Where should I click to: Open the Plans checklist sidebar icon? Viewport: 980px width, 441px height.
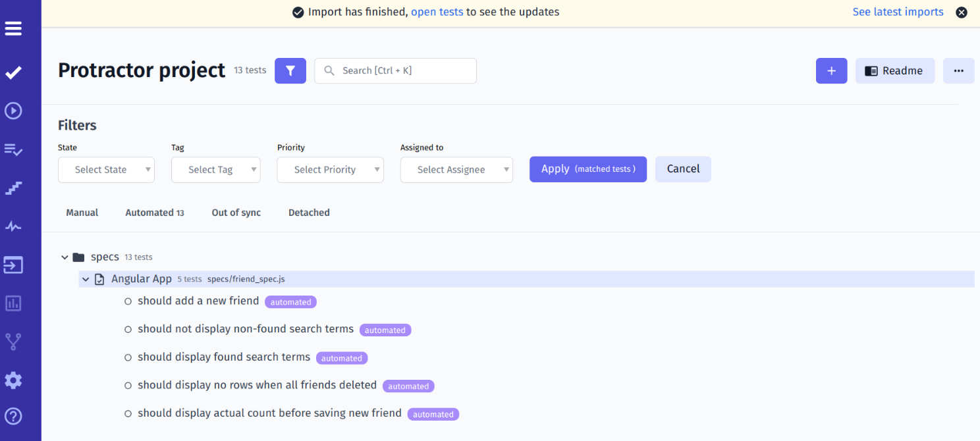[x=13, y=150]
